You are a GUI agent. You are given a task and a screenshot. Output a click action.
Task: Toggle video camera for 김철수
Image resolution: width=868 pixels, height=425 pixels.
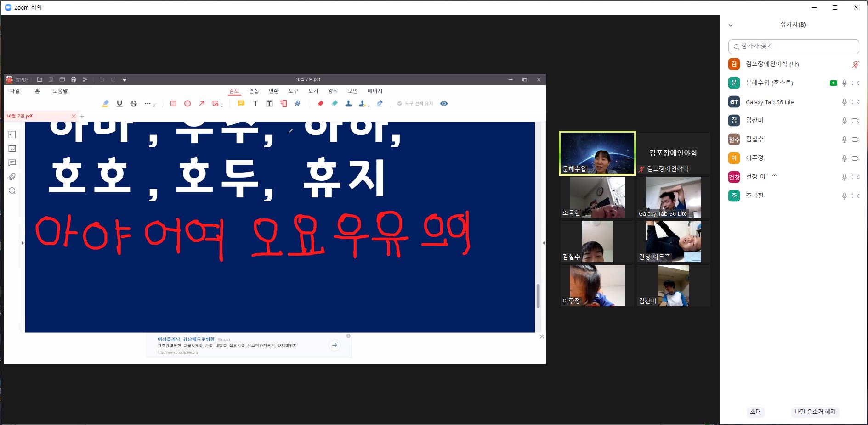[x=856, y=140]
